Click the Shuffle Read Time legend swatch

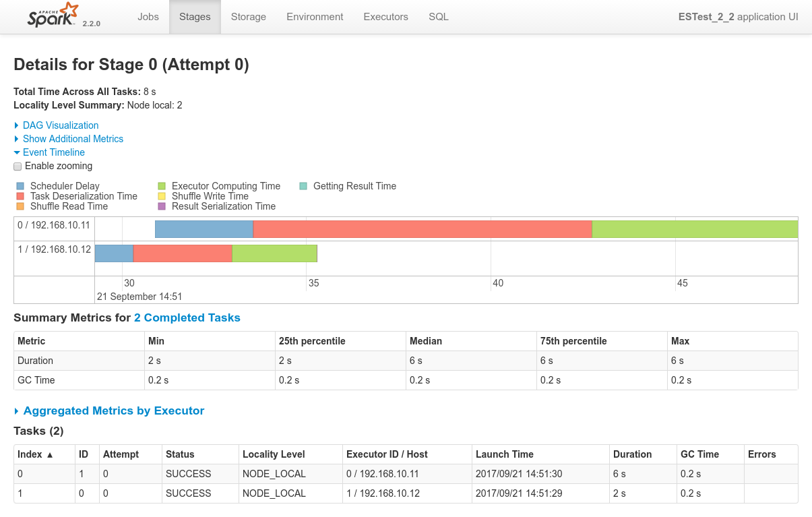pos(20,206)
